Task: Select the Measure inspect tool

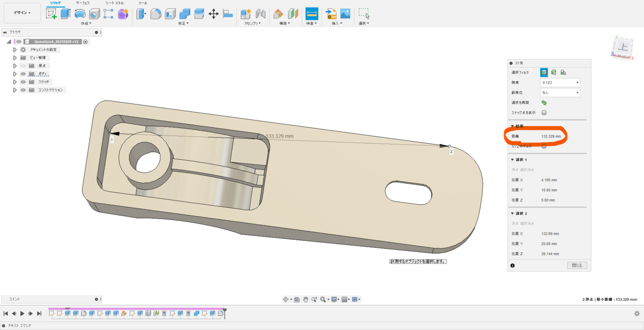Action: pyautogui.click(x=311, y=14)
